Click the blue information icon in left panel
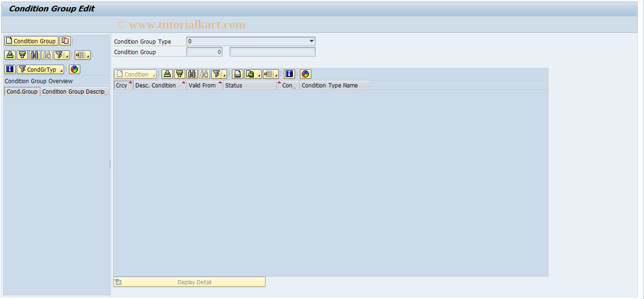The width and height of the screenshot is (644, 299). (10, 69)
